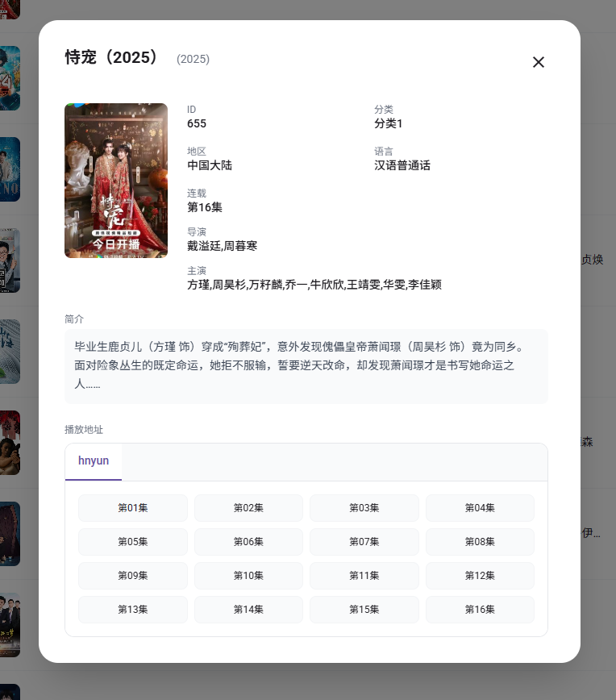
Task: Select episode 第07集
Action: [x=364, y=542]
